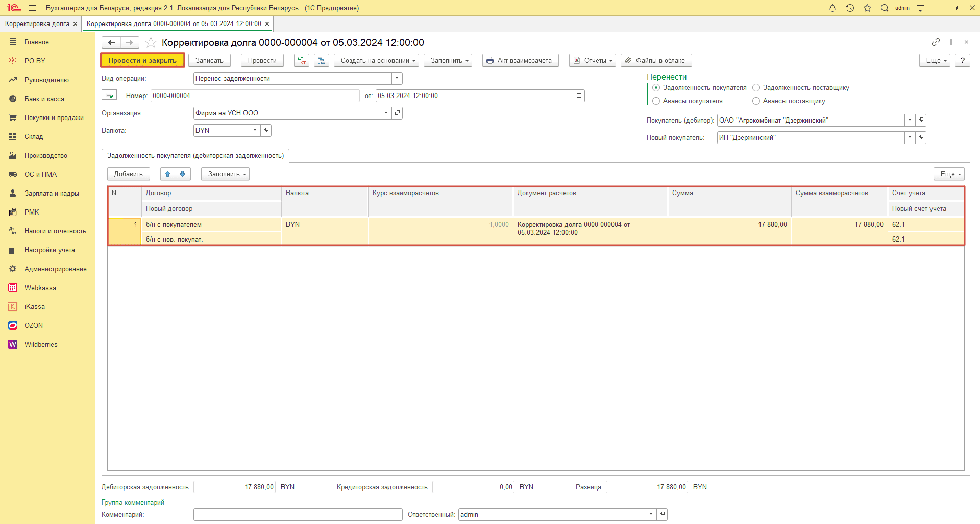The image size is (980, 524).
Task: Open Группа комментарий link
Action: coord(133,502)
